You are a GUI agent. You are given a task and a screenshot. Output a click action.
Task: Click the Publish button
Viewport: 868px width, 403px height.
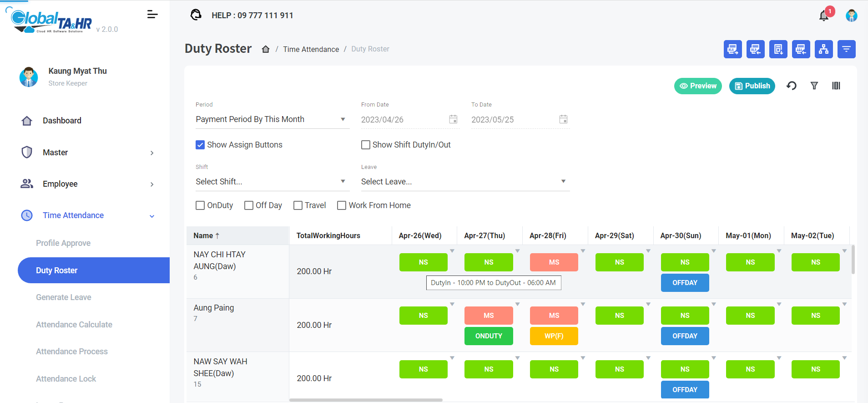(x=752, y=86)
